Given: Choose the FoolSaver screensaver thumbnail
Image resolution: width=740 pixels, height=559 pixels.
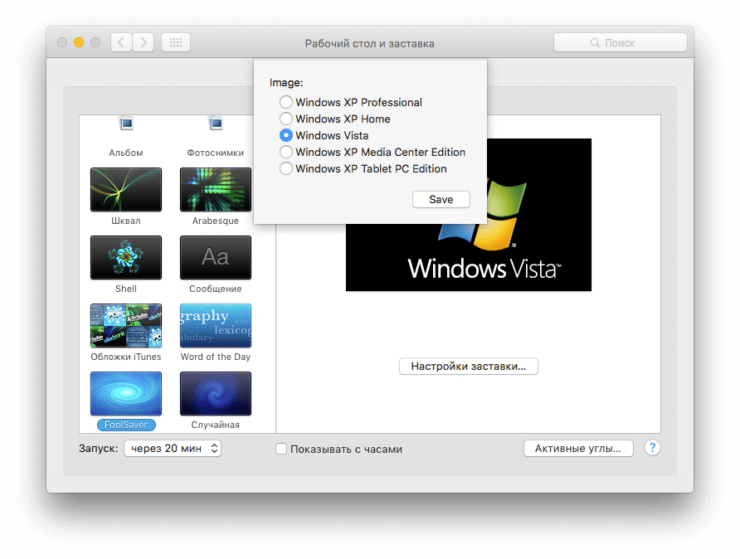Looking at the screenshot, I should (126, 393).
